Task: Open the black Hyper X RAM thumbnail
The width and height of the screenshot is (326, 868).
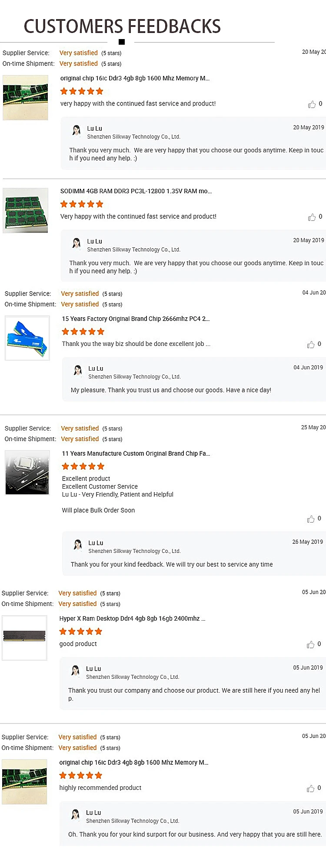Action: [24, 638]
